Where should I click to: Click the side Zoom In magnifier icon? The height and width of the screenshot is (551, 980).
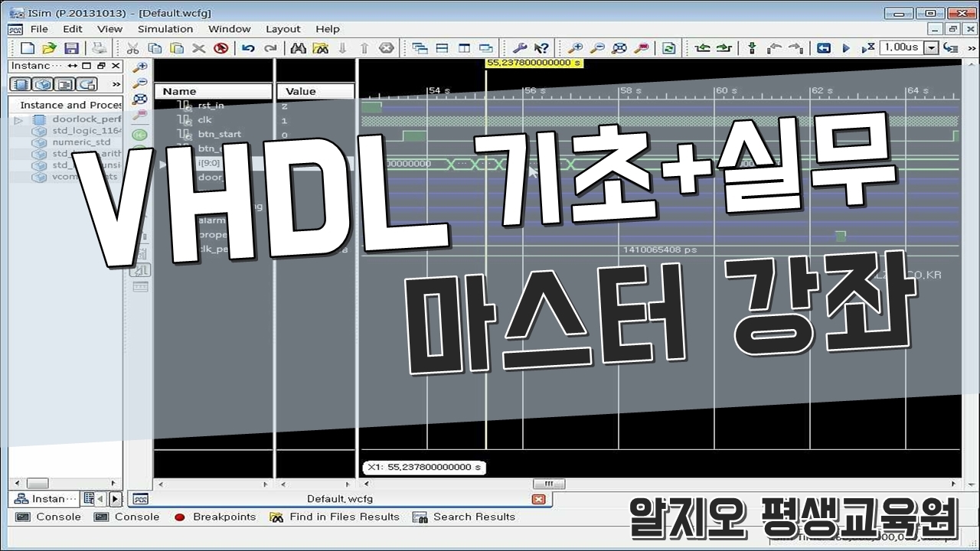click(x=140, y=67)
